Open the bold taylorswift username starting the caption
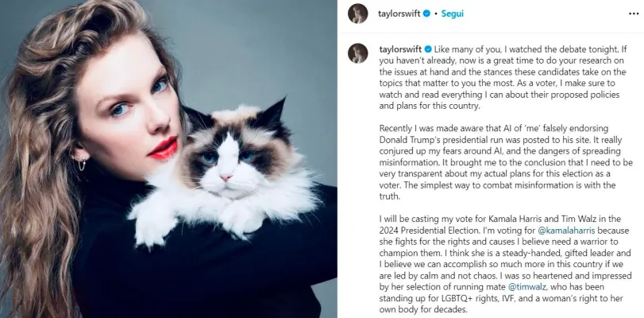Image resolution: width=644 pixels, height=318 pixels. (x=399, y=49)
